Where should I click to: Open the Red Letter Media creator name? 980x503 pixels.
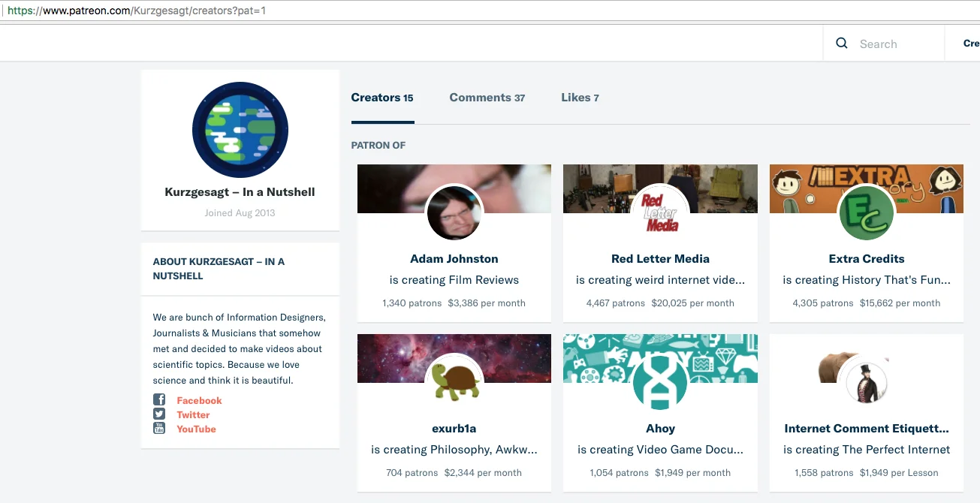click(x=660, y=259)
